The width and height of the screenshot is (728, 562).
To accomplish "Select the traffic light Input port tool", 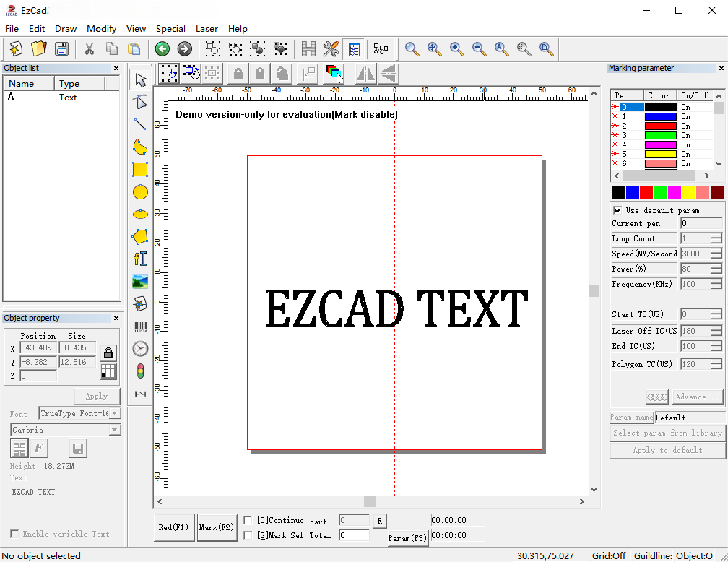I will click(x=140, y=371).
